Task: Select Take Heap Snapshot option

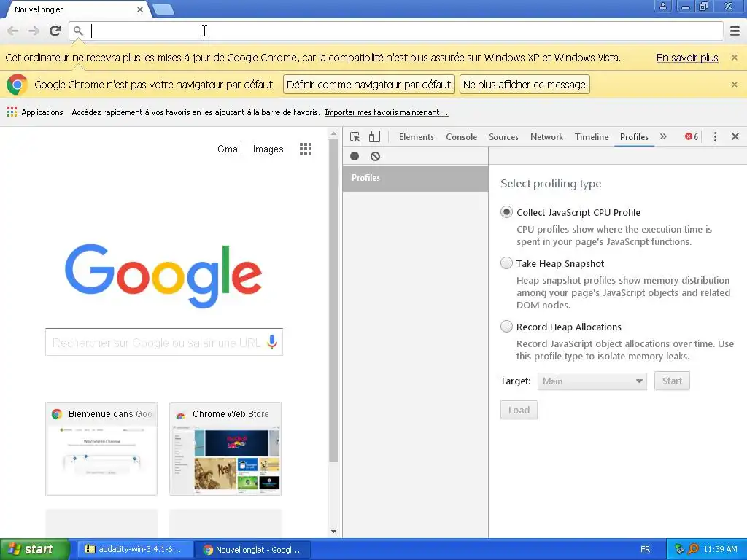Action: coord(506,262)
